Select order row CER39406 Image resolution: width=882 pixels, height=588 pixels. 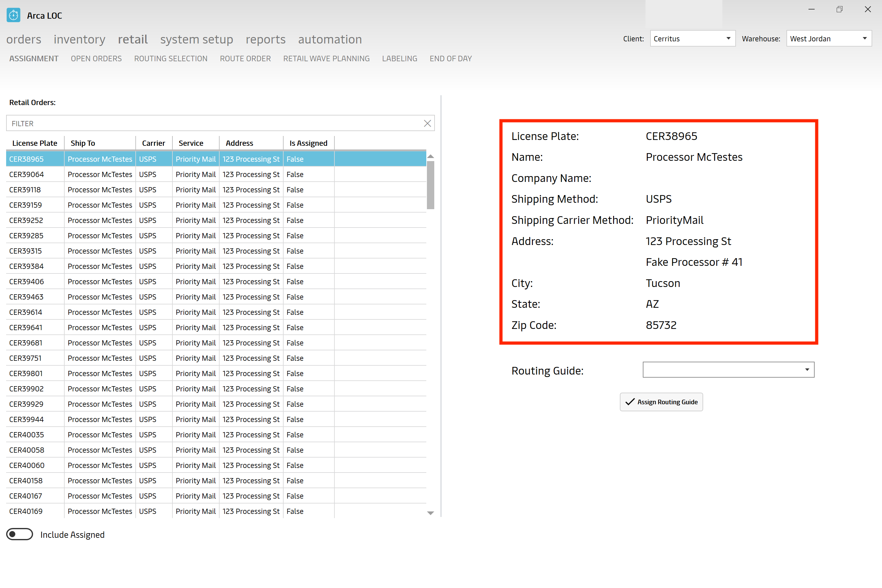pyautogui.click(x=216, y=282)
